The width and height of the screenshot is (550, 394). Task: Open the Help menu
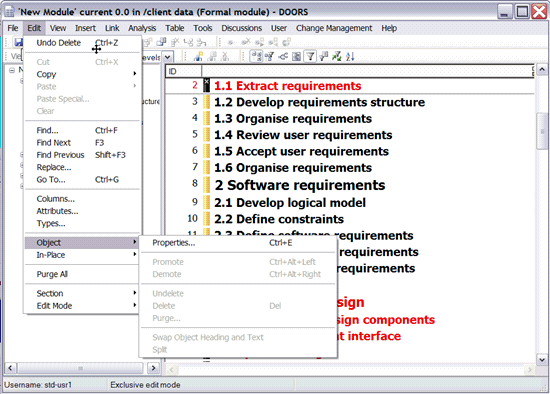pyautogui.click(x=389, y=28)
